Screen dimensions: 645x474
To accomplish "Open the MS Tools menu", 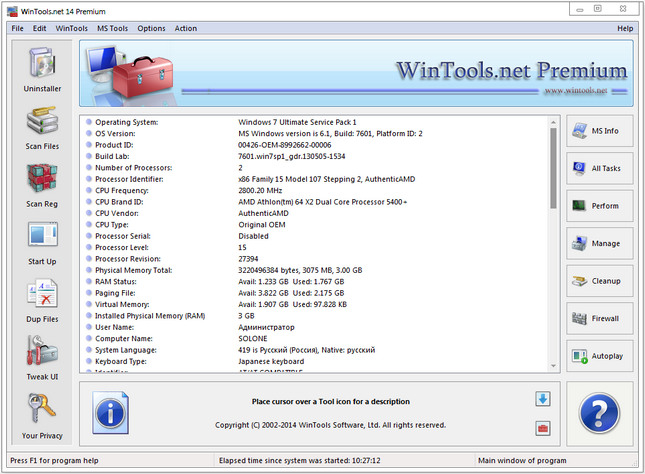I will (x=110, y=28).
